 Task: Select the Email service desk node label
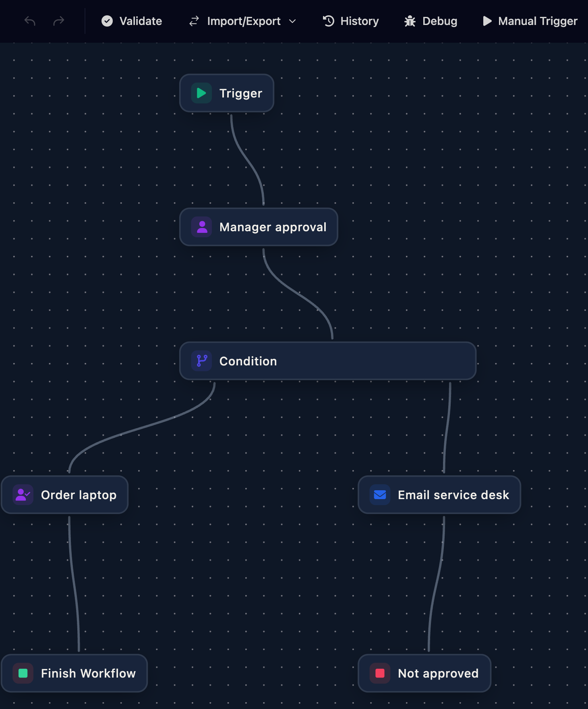click(x=453, y=495)
